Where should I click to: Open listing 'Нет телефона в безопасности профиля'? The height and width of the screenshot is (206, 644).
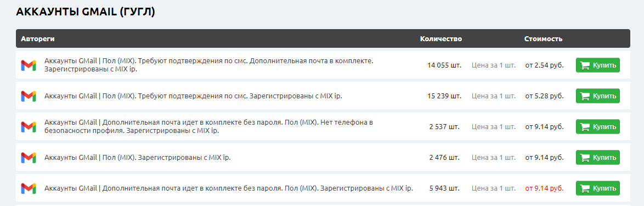tap(208, 127)
